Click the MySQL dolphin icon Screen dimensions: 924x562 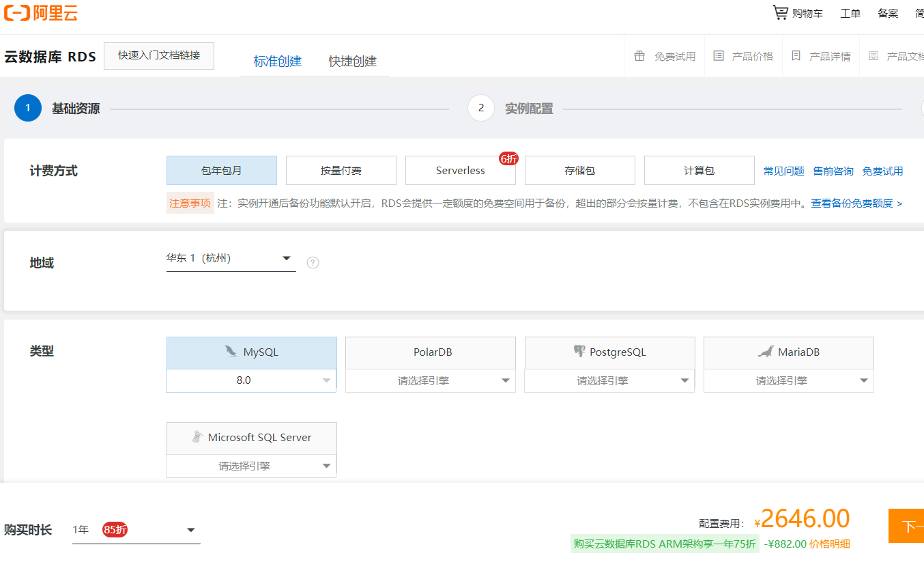[231, 352]
